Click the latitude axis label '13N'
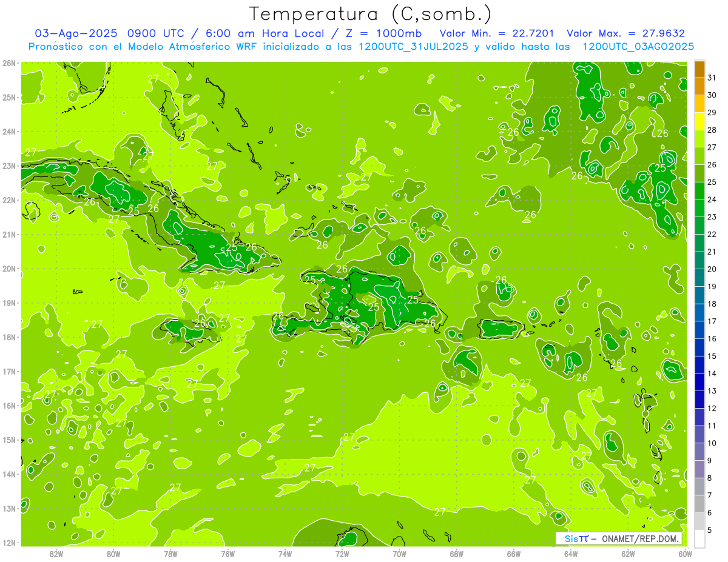Screen dimensions: 728x562 coord(9,509)
